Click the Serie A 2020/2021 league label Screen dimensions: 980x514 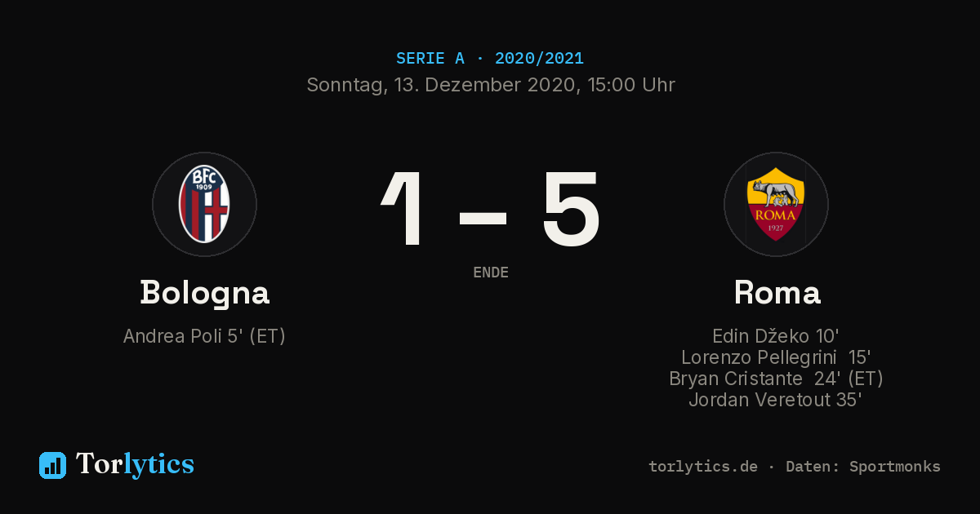[490, 59]
